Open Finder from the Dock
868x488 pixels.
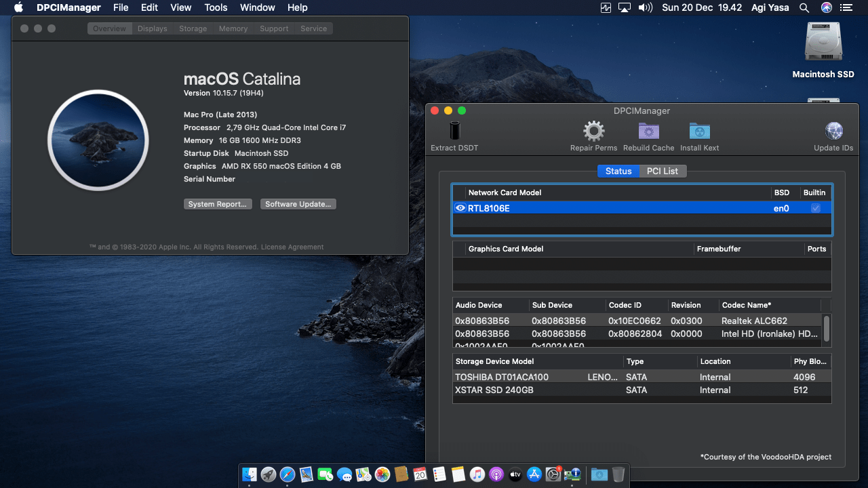pyautogui.click(x=250, y=474)
